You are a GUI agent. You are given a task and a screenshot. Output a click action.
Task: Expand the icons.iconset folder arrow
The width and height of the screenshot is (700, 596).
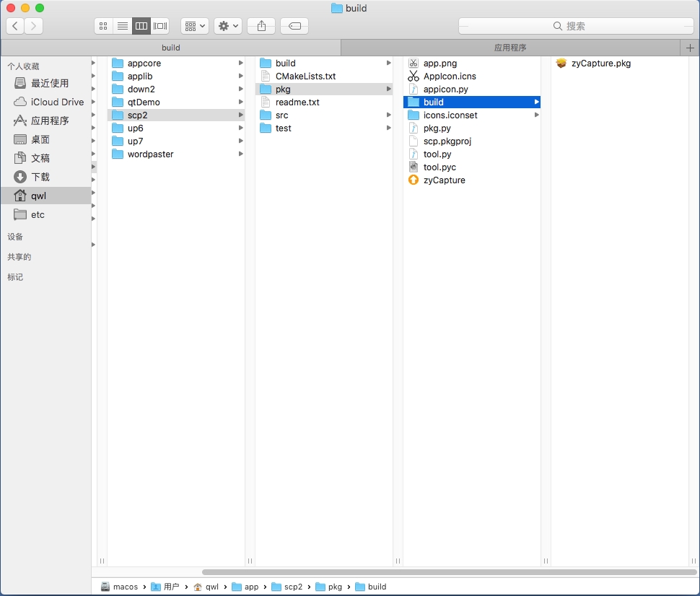tap(536, 115)
